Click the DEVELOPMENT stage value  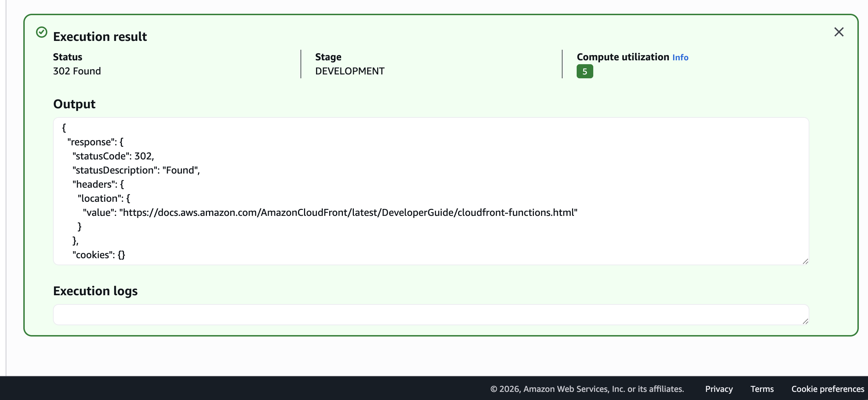[x=350, y=71]
